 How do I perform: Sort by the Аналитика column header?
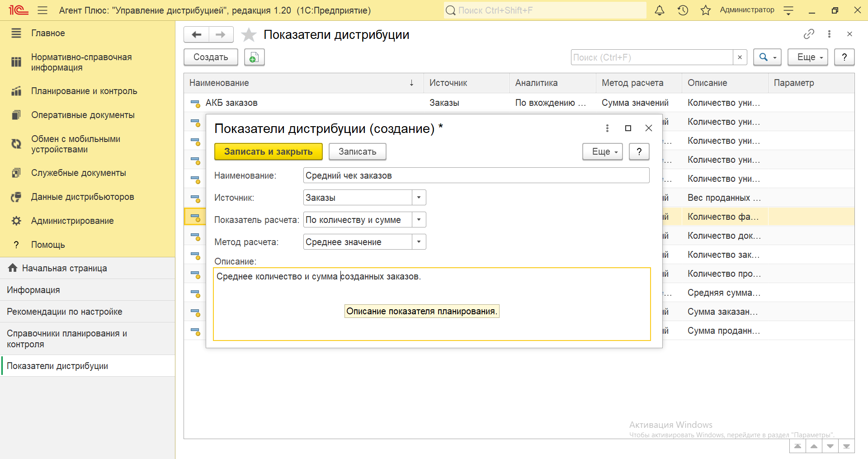tap(553, 83)
